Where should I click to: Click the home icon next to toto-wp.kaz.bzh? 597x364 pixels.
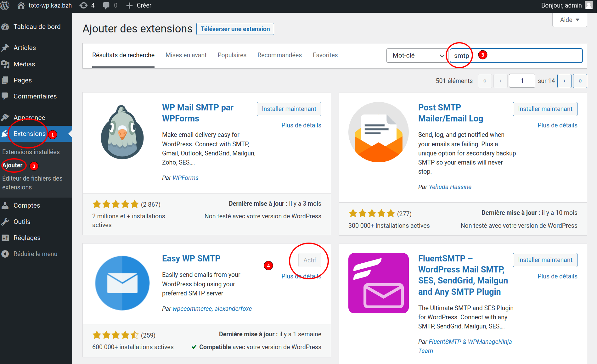(21, 5)
